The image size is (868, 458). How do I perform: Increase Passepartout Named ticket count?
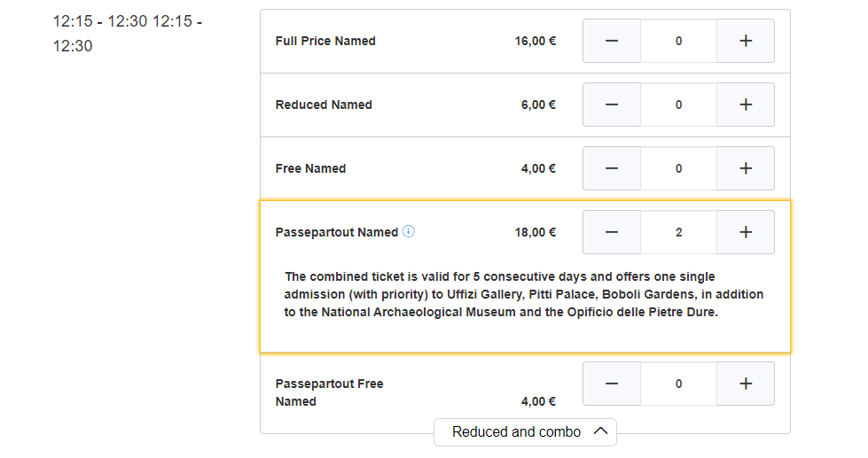(x=745, y=232)
